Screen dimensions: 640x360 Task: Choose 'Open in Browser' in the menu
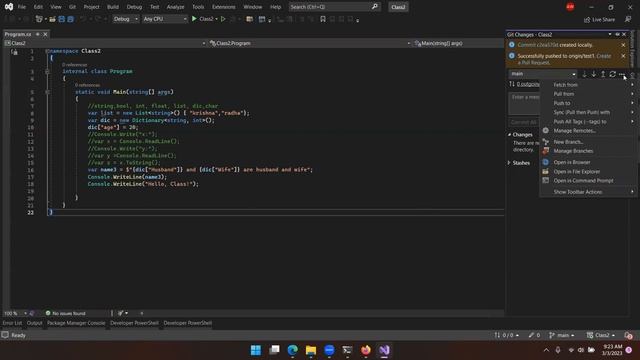588,162
